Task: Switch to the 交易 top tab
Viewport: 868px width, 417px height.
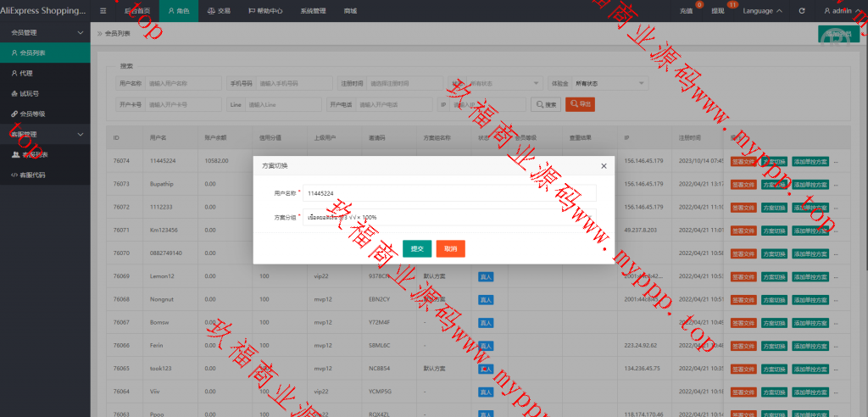Action: point(219,11)
